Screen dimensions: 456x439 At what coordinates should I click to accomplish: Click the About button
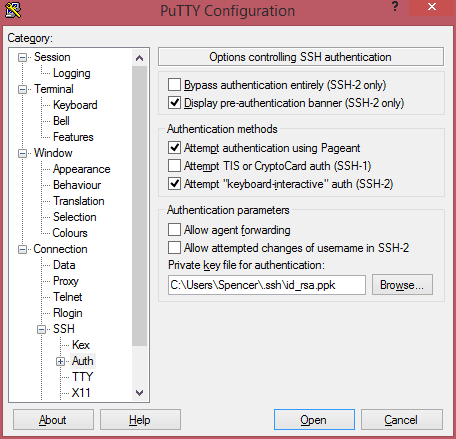pyautogui.click(x=53, y=420)
